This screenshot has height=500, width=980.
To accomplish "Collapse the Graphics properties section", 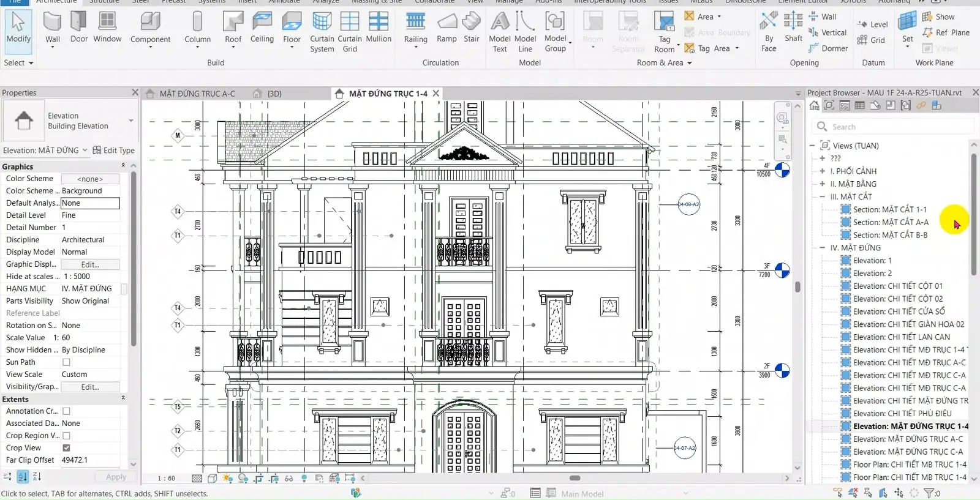I will (x=123, y=166).
